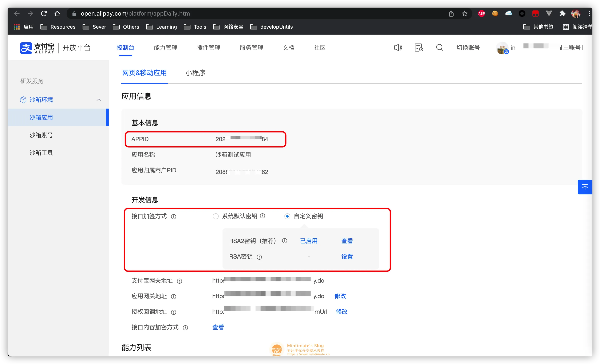Click the browser back arrow
The image size is (600, 364).
tap(17, 13)
